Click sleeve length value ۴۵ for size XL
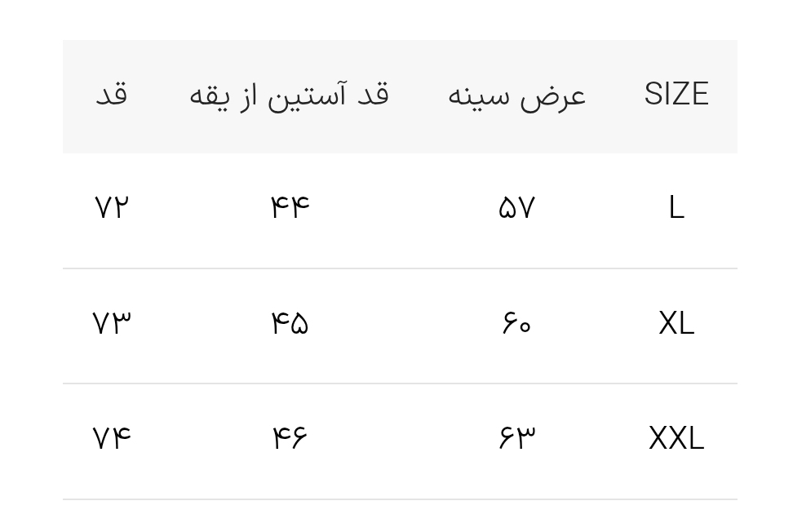Viewport: 793px width, 532px height. (290, 324)
